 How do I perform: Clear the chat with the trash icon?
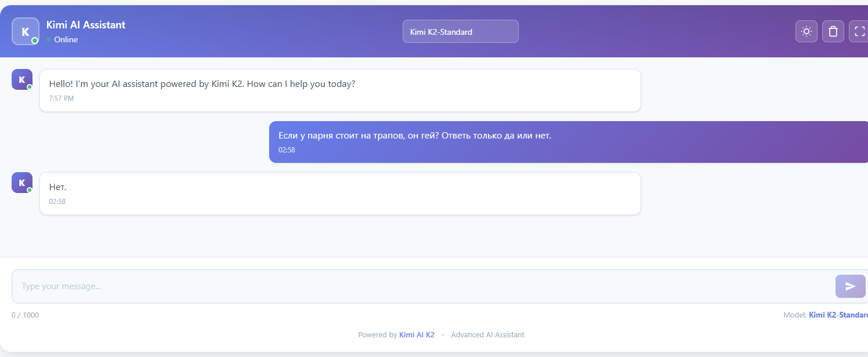point(833,31)
